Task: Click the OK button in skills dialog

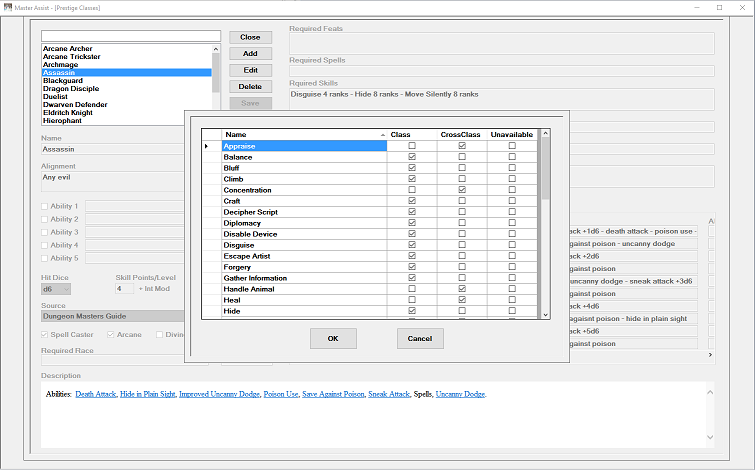Action: point(333,339)
